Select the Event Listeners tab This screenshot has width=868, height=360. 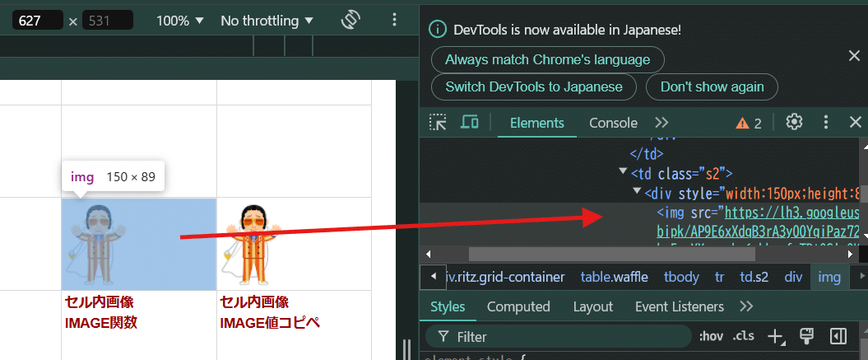point(680,306)
